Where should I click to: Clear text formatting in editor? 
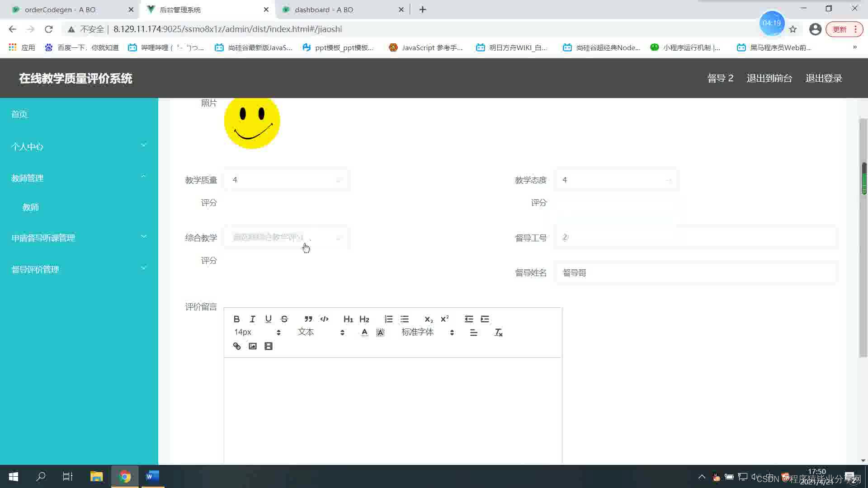pyautogui.click(x=498, y=333)
